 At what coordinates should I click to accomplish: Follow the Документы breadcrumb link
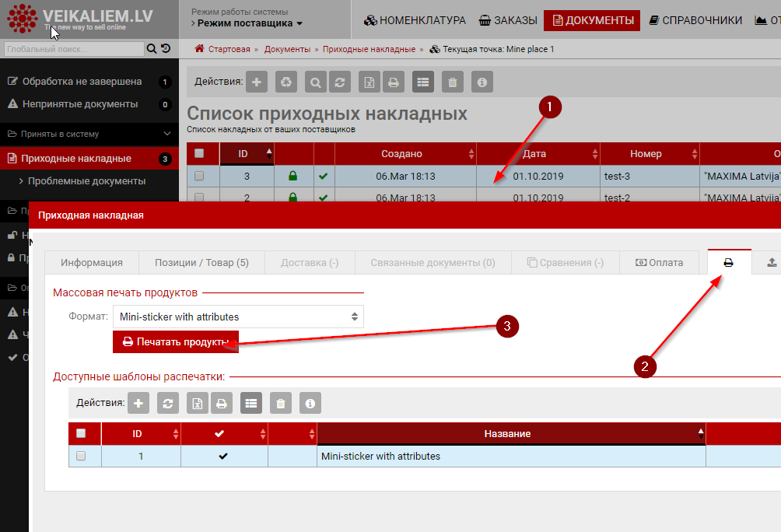(287, 49)
